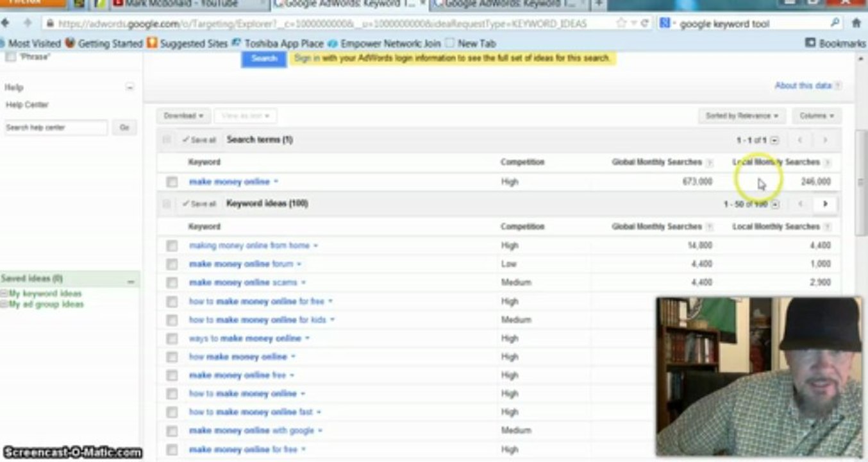
Task: Select checkbox for 'make money online scams'
Action: tap(172, 282)
